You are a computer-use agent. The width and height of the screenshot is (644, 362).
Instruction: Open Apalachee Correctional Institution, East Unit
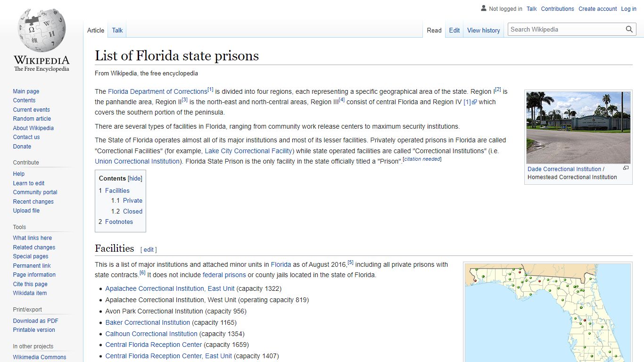pyautogui.click(x=170, y=288)
